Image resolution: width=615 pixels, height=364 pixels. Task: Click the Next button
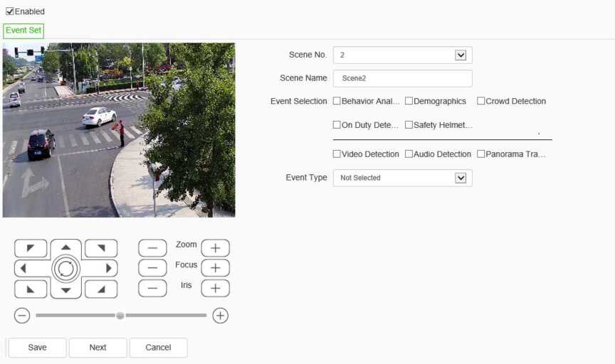[x=98, y=348]
